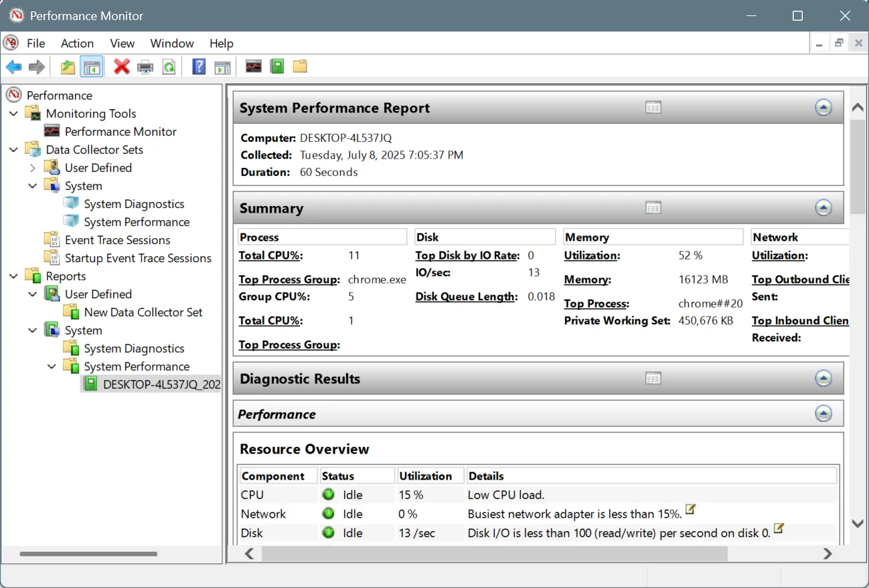Collapse the Reports tree node
This screenshot has height=588, width=869.
click(x=13, y=276)
